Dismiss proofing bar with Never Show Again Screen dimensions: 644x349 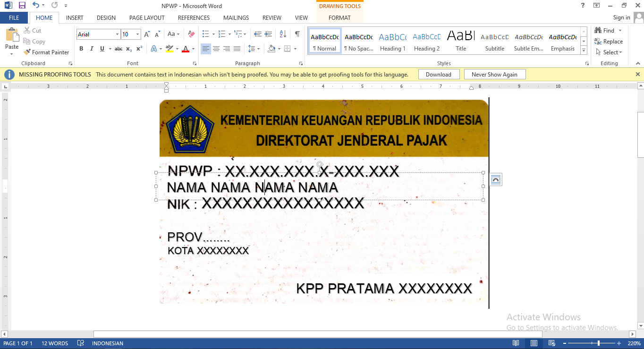coord(495,74)
